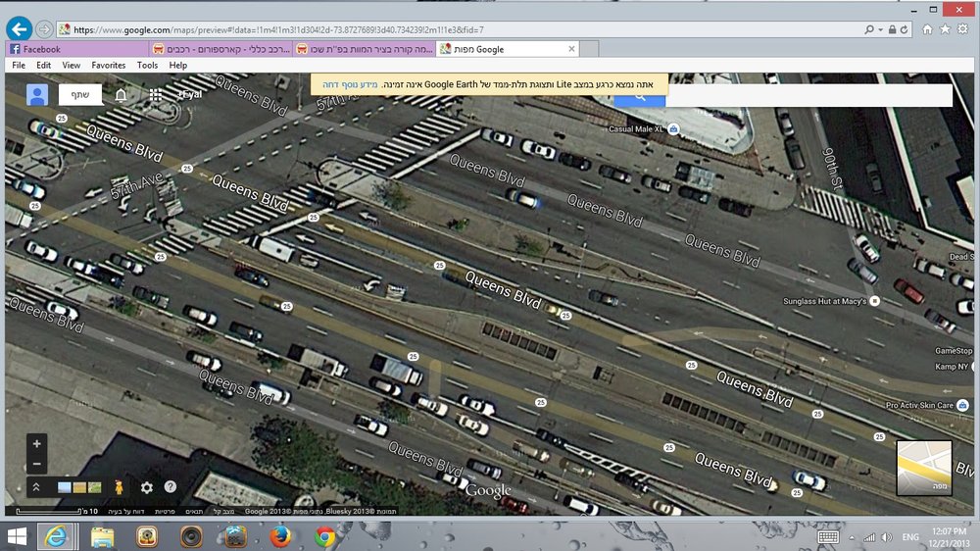Open the Maps help question mark icon
Screen dimensions: 980x551
tap(170, 486)
